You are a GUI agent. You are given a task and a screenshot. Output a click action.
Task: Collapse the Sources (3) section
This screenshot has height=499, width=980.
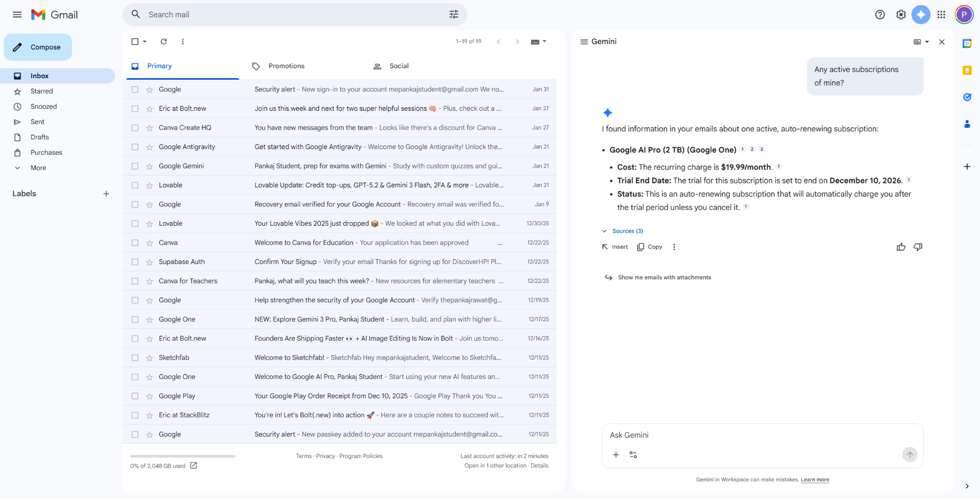[622, 231]
